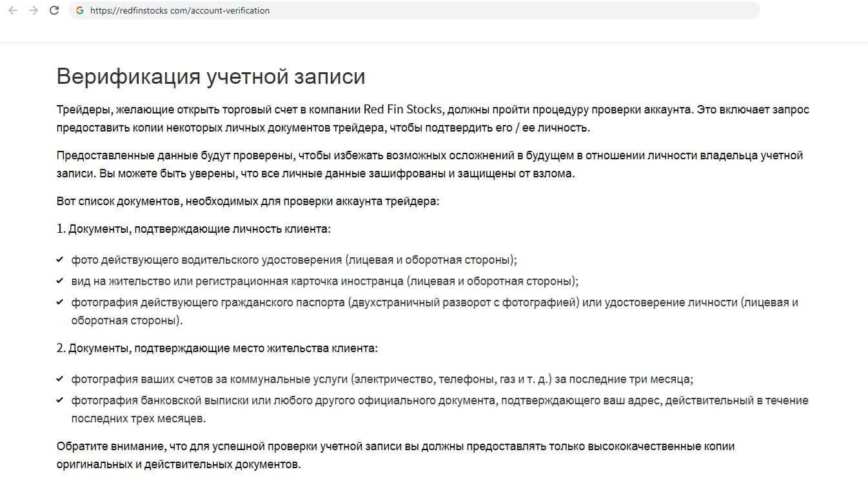Click the heading "Верификация учетной записи"
The image size is (868, 492).
(211, 76)
